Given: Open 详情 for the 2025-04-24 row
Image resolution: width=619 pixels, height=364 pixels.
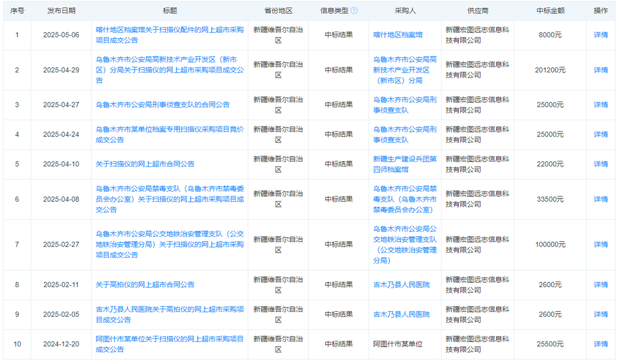Looking at the screenshot, I should [x=601, y=134].
